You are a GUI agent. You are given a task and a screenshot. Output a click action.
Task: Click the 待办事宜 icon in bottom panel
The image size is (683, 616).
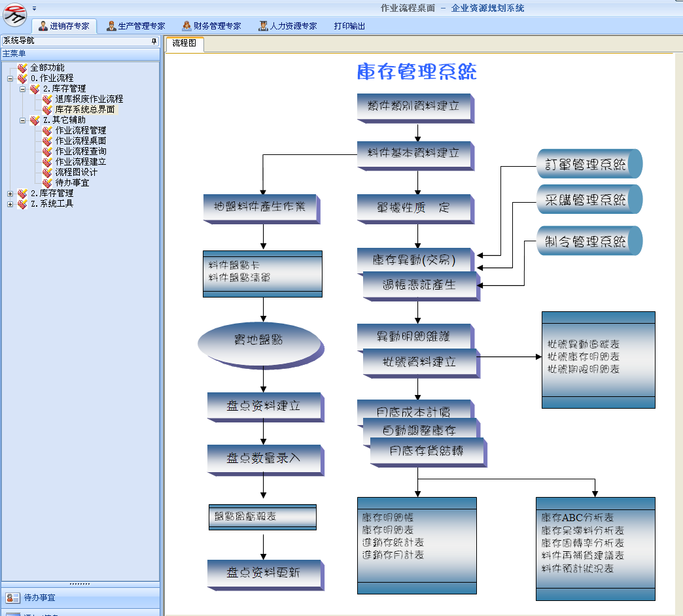point(13,598)
